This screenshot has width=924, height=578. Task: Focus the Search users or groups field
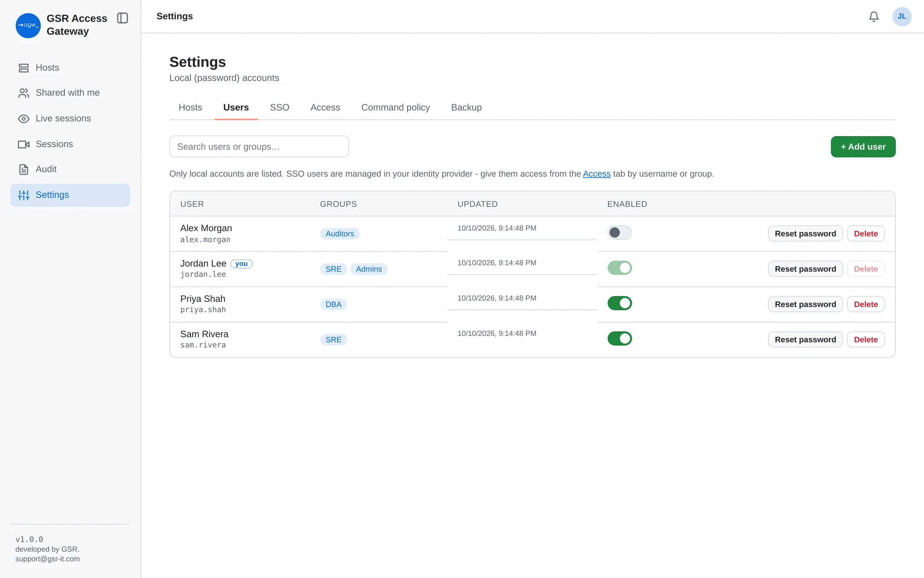click(x=259, y=146)
